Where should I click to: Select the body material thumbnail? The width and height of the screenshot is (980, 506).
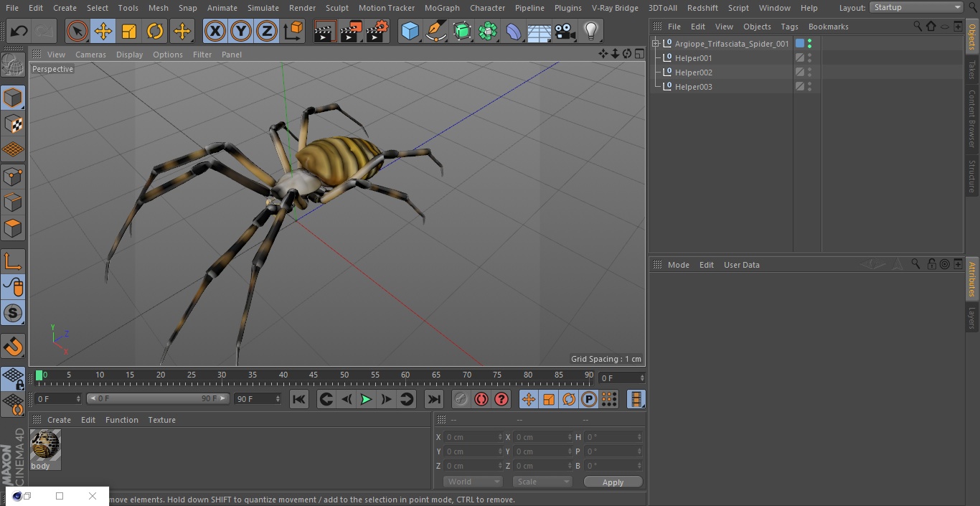pyautogui.click(x=45, y=445)
